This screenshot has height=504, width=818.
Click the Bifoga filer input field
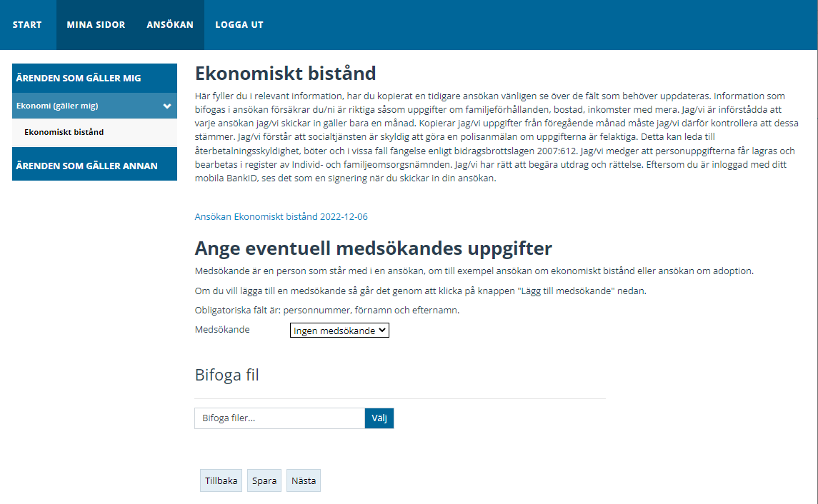pos(279,418)
